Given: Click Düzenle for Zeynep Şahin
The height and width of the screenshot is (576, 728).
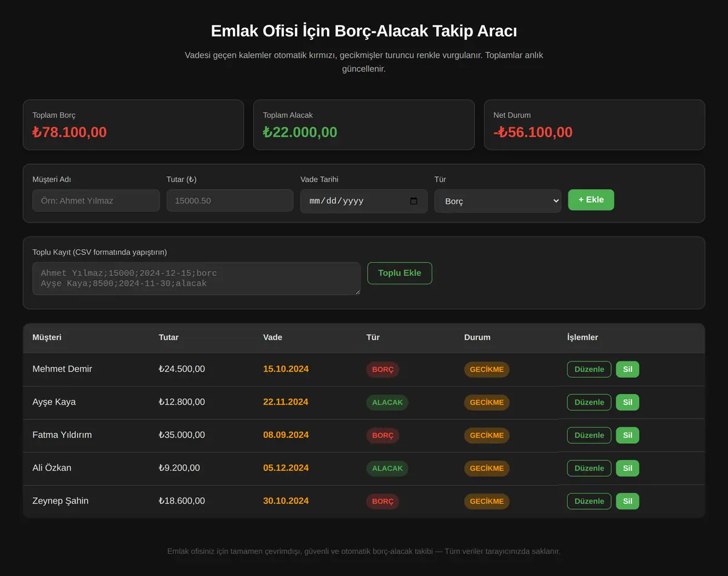Looking at the screenshot, I should 589,501.
